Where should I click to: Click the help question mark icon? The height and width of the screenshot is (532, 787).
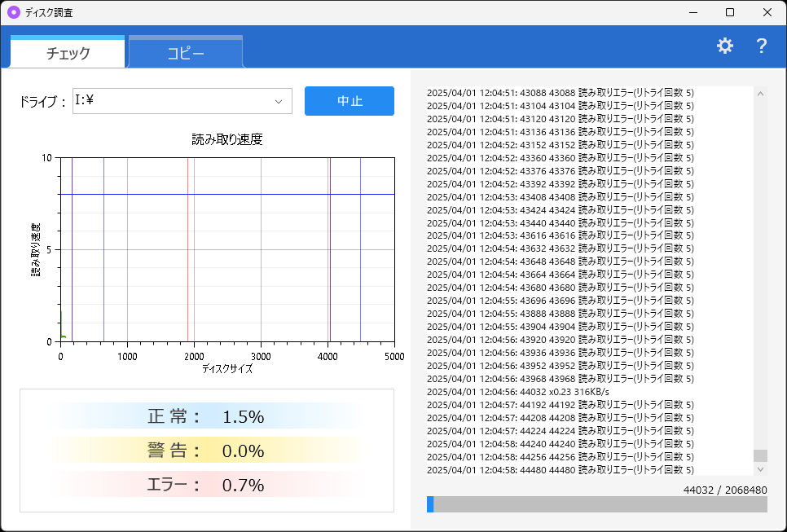761,46
